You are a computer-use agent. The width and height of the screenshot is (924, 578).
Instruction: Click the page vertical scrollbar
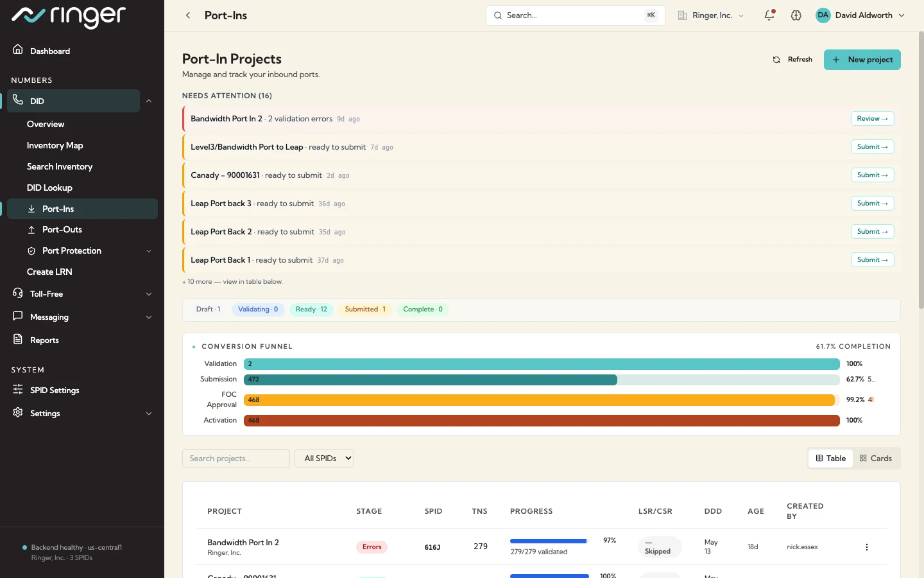(921, 170)
